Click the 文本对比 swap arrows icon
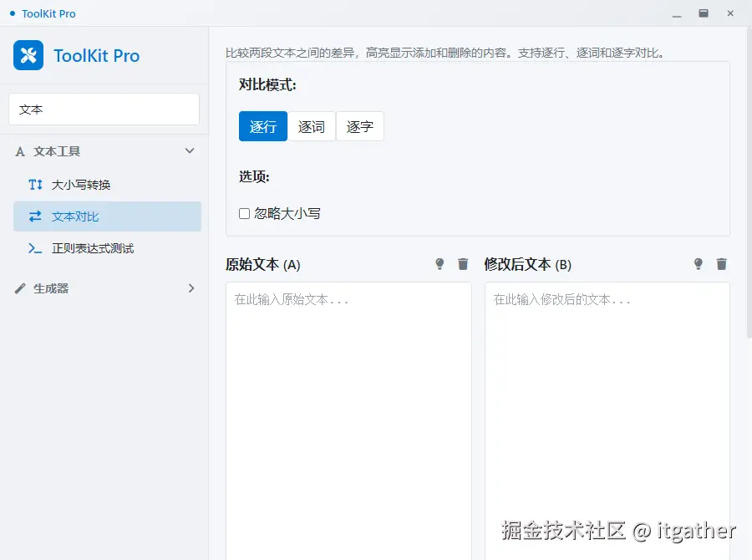Image resolution: width=752 pixels, height=560 pixels. click(x=35, y=216)
